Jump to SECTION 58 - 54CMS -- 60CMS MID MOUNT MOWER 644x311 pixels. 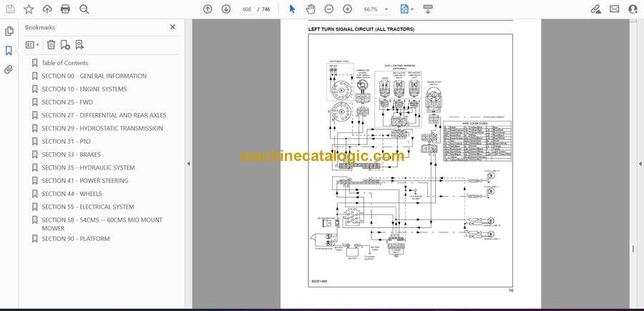click(x=102, y=224)
